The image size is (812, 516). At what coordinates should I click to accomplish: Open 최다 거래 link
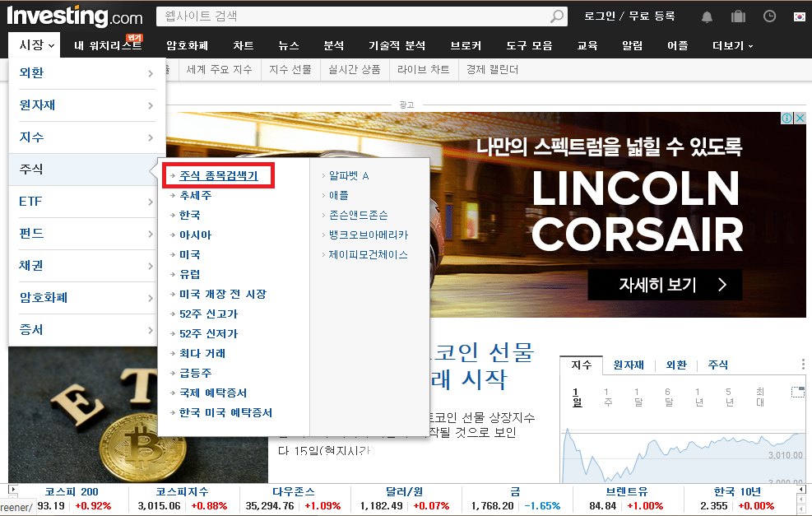(x=202, y=353)
